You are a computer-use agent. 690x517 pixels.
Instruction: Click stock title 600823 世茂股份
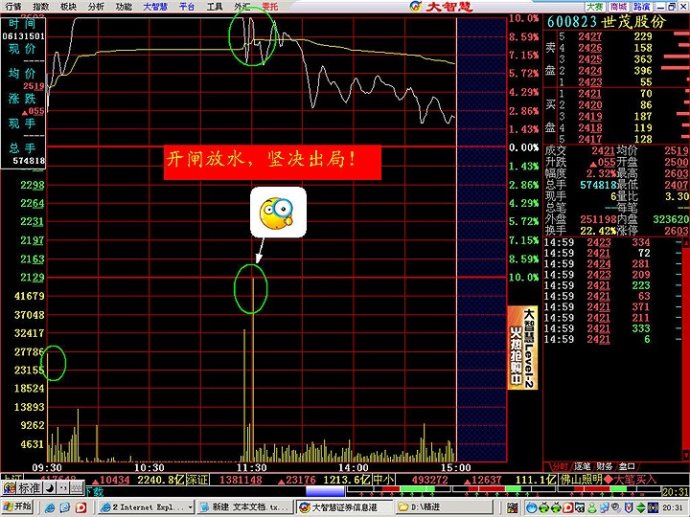click(607, 22)
